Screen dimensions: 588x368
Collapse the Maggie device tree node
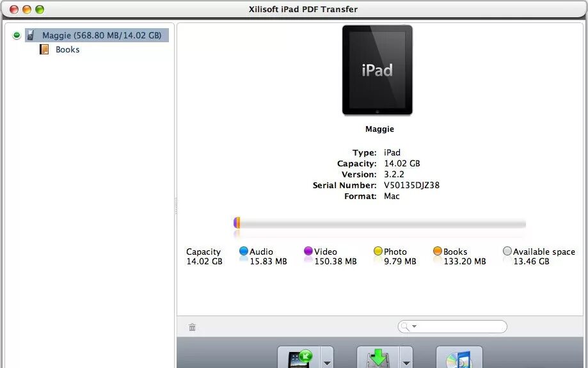(x=17, y=35)
